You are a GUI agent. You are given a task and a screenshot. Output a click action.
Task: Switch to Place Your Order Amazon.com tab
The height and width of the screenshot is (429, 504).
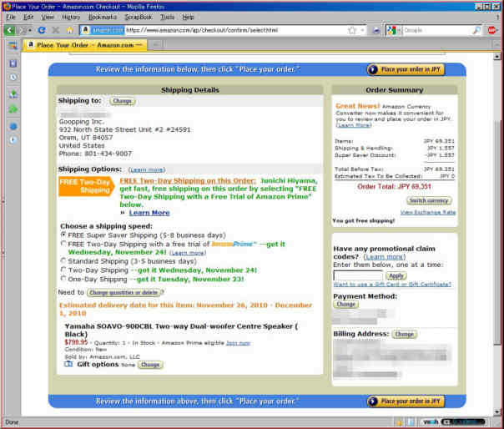(x=85, y=45)
